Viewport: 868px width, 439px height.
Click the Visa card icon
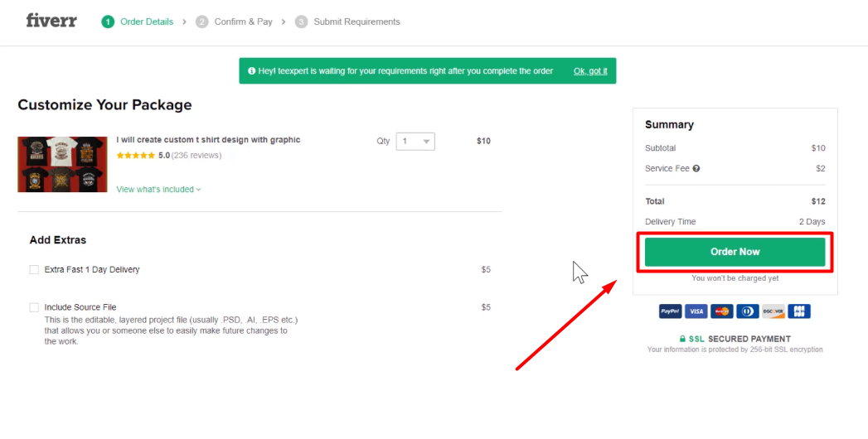(696, 311)
